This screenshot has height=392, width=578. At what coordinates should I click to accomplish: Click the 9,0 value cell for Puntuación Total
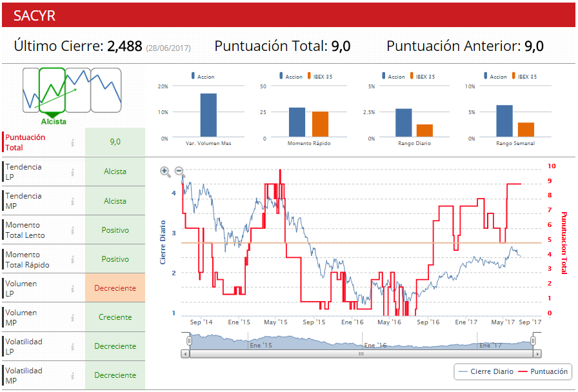[x=115, y=142]
